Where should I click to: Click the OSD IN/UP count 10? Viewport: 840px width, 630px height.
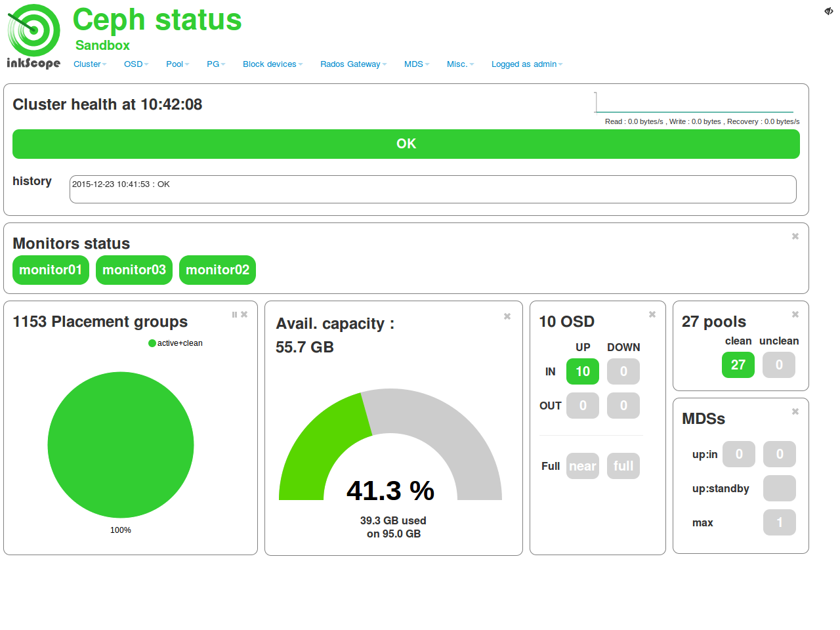click(583, 371)
